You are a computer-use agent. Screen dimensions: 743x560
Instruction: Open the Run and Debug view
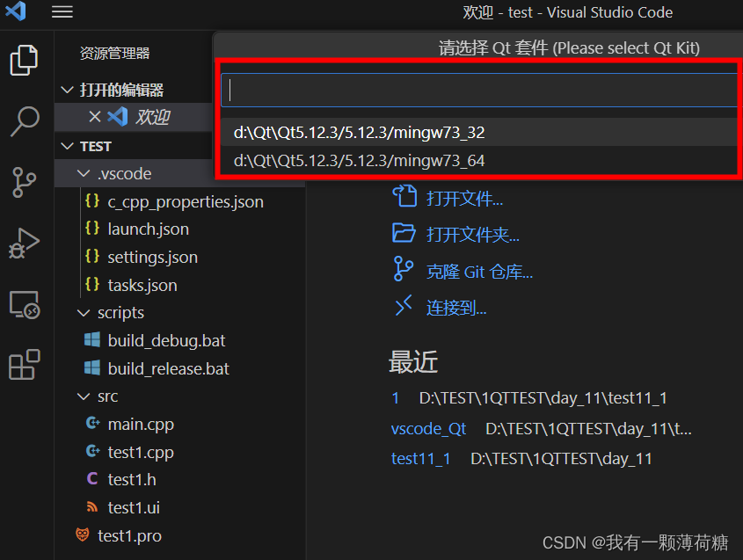click(x=24, y=243)
